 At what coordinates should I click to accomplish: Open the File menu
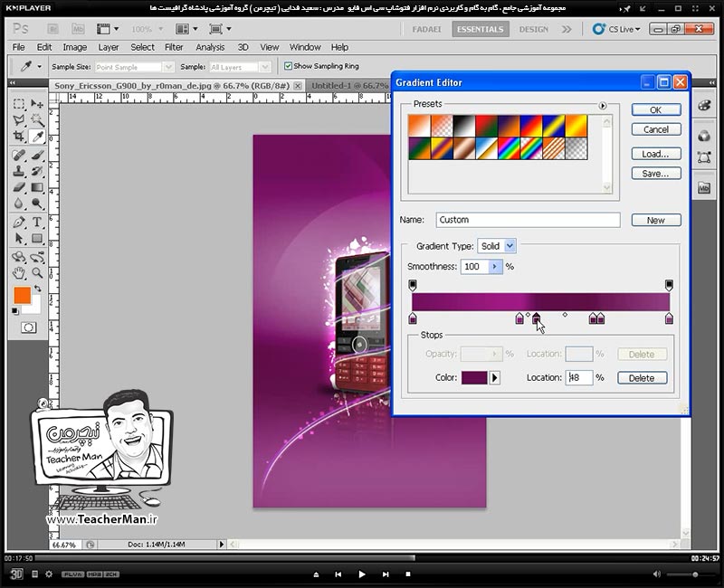coord(18,47)
